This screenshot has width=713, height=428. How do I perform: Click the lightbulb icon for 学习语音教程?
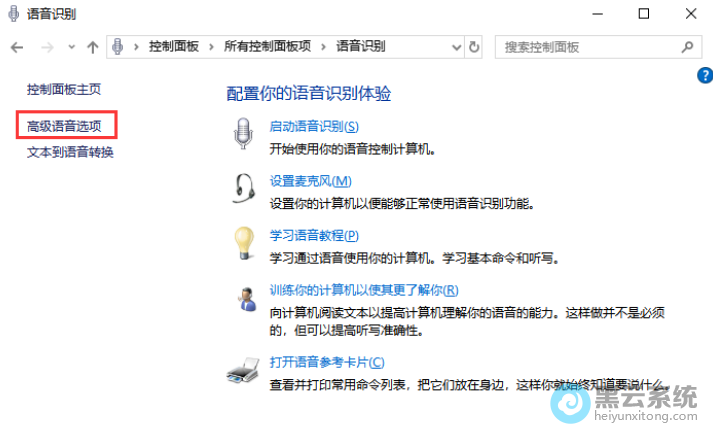point(243,243)
